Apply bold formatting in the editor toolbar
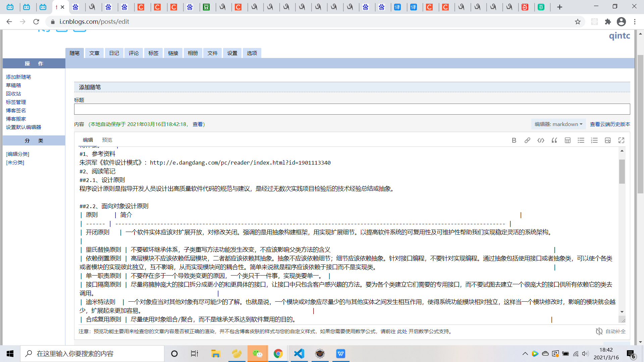The height and width of the screenshot is (362, 644). [514, 140]
